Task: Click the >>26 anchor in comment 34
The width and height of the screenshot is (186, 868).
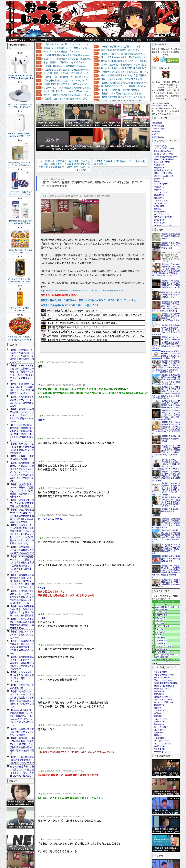Action: (41, 588)
